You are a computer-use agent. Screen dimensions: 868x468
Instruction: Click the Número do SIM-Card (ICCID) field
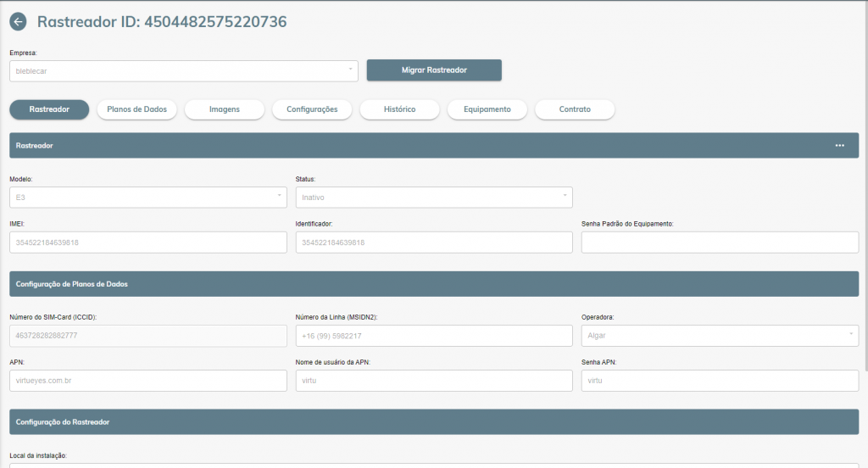pyautogui.click(x=147, y=336)
